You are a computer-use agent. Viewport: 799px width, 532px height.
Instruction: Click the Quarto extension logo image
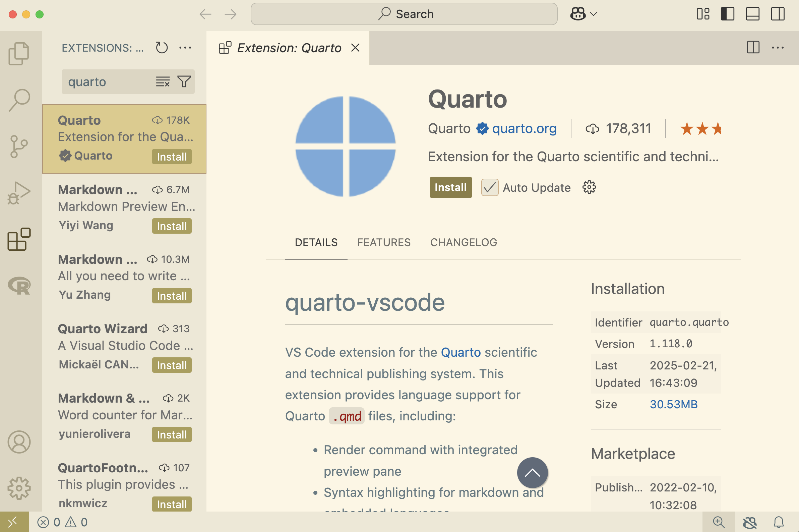pyautogui.click(x=346, y=146)
